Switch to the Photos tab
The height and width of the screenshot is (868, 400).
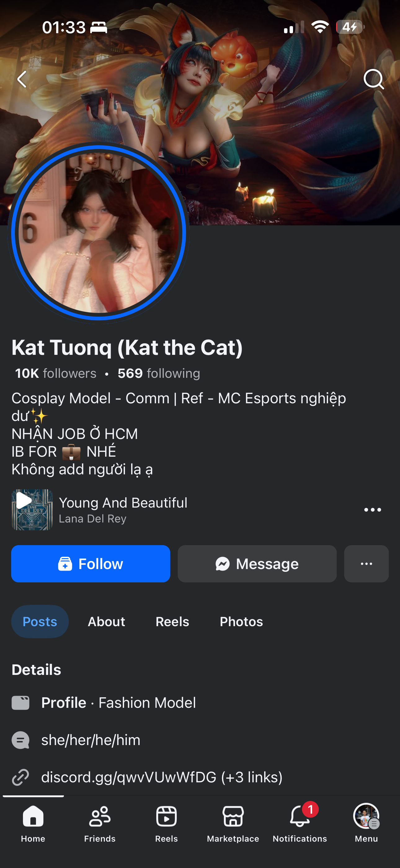(x=241, y=621)
